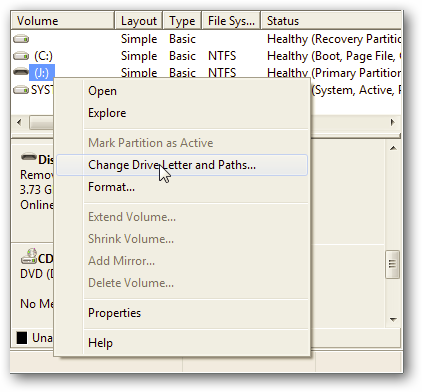Image resolution: width=422 pixels, height=392 pixels.
Task: Click the vertical scrollbar thumb in the disk pane
Action: (393, 264)
